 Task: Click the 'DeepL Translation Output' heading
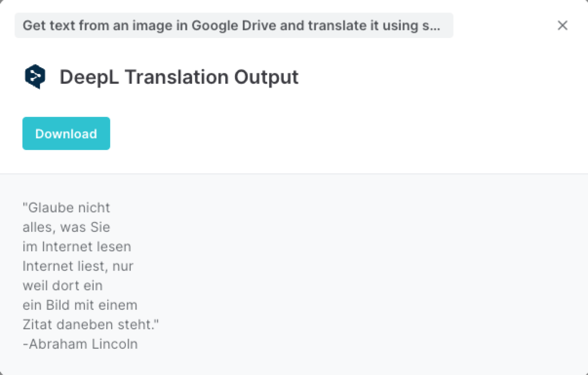(x=178, y=76)
